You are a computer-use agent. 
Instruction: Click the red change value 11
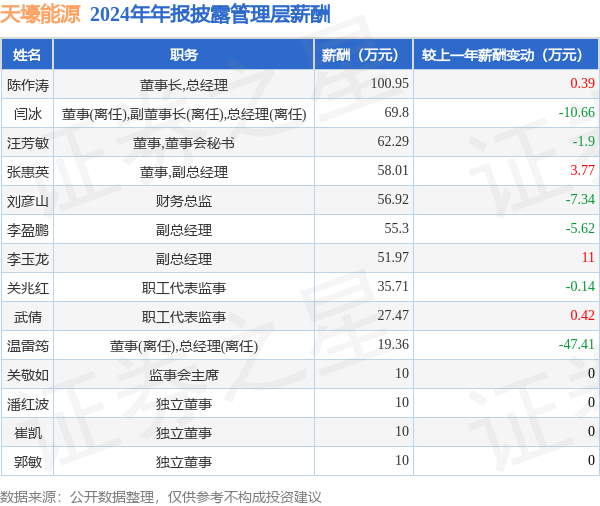[x=588, y=257]
